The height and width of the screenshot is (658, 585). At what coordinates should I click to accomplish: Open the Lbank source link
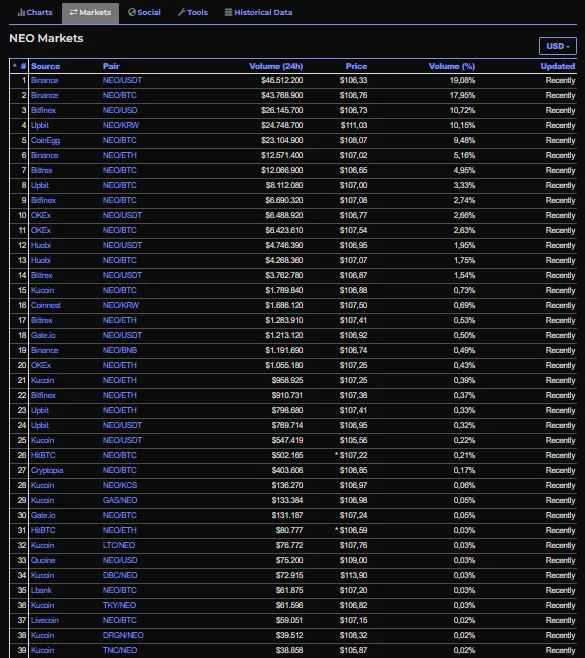point(42,590)
